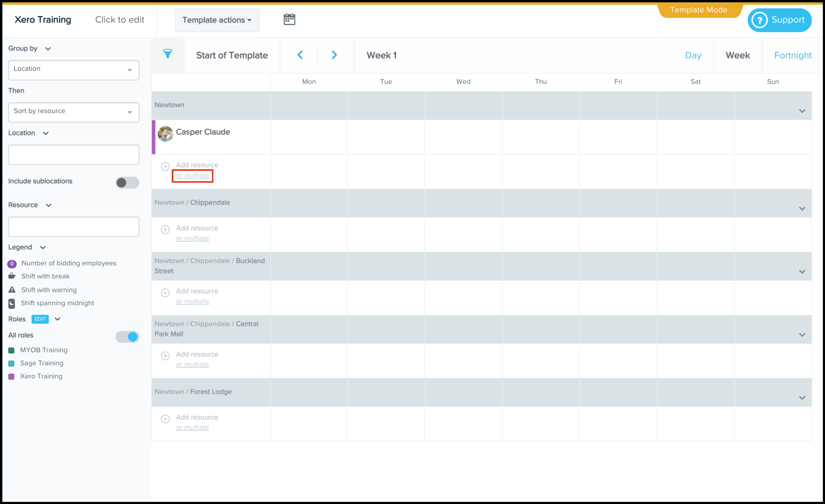Click the Roles EDIT button
This screenshot has height=504, width=825.
point(40,319)
